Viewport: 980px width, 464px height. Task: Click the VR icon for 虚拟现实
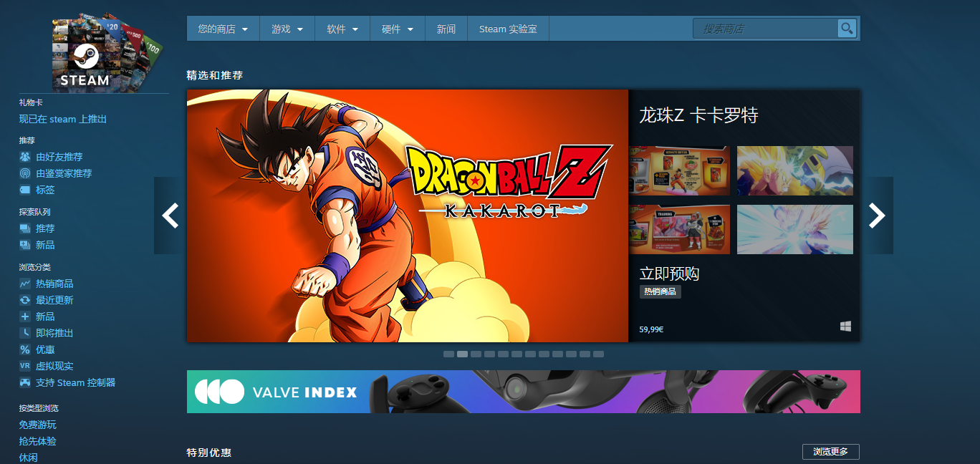click(x=25, y=366)
